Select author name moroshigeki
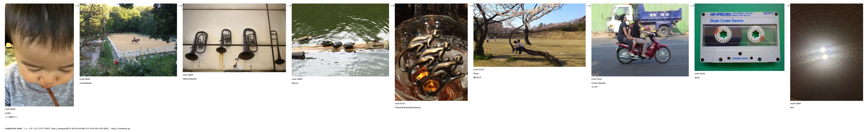The width and height of the screenshot is (868, 132). [86, 83]
